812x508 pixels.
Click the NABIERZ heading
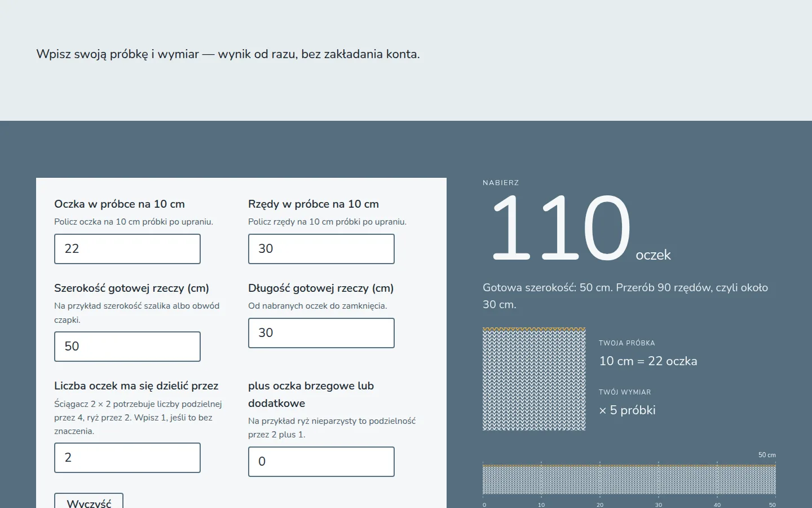pos(501,183)
